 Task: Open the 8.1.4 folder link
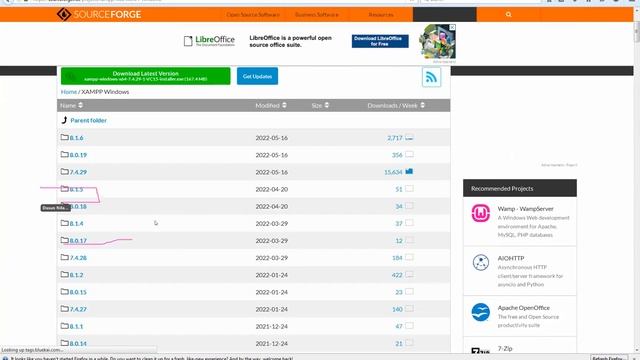[x=76, y=224]
